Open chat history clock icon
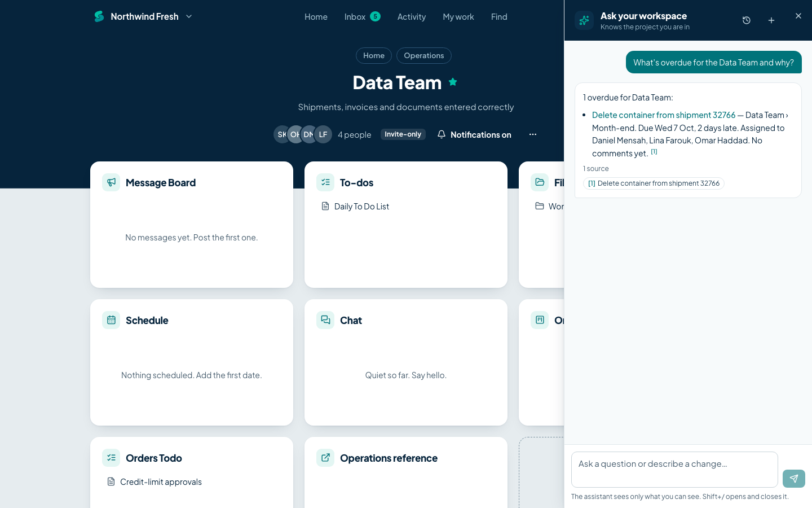 point(747,20)
